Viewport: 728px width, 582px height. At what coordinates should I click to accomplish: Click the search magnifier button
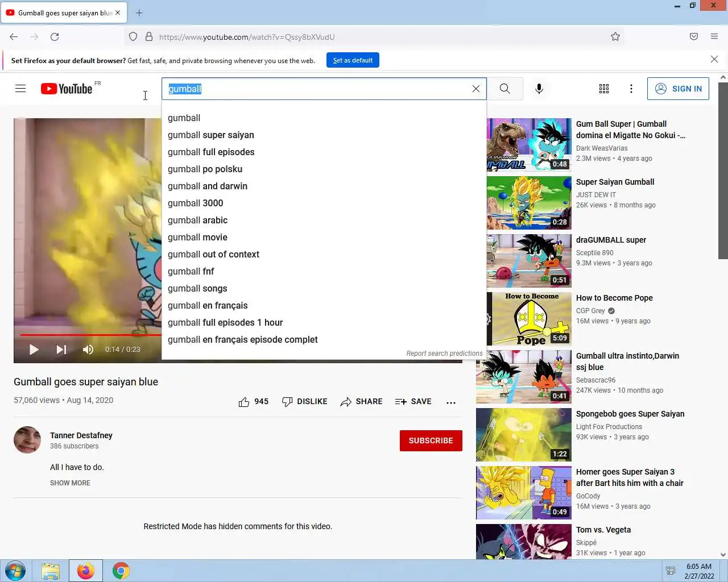point(505,89)
